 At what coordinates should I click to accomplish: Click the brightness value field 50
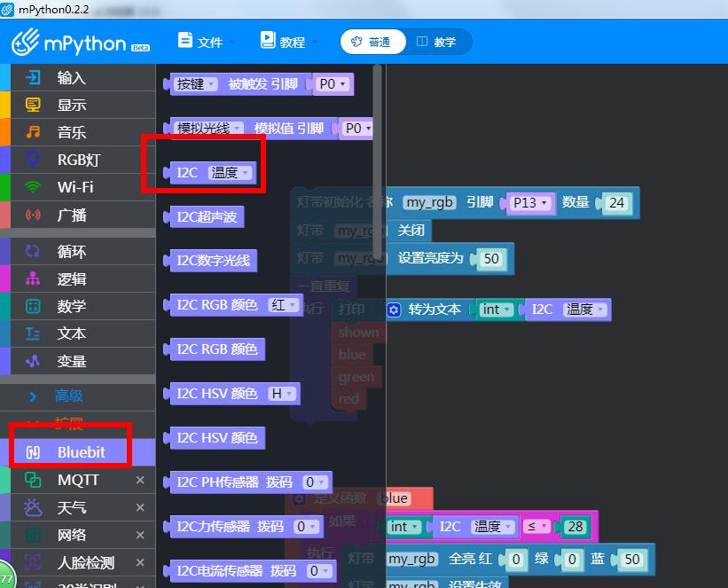point(491,259)
